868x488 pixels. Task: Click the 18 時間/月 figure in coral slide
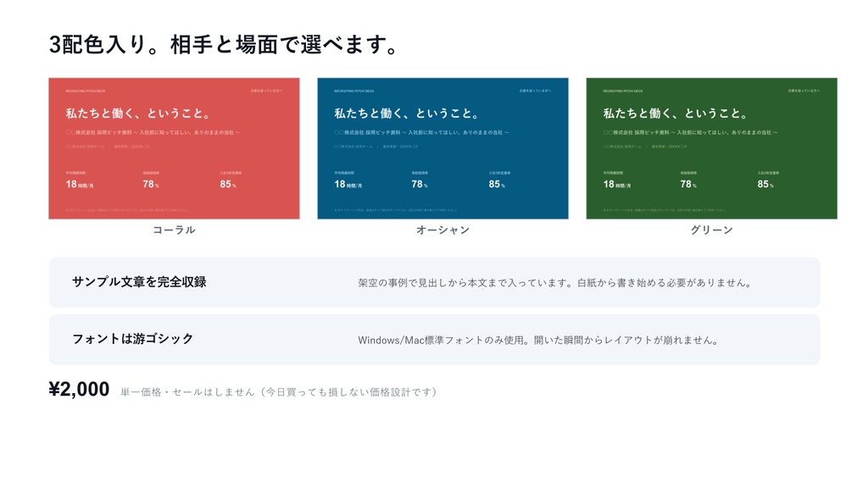80,184
